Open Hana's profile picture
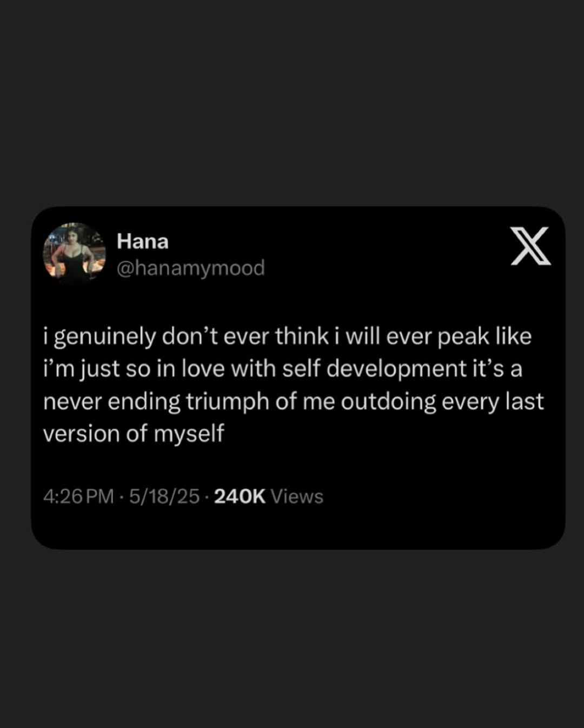The height and width of the screenshot is (728, 584). pos(75,252)
